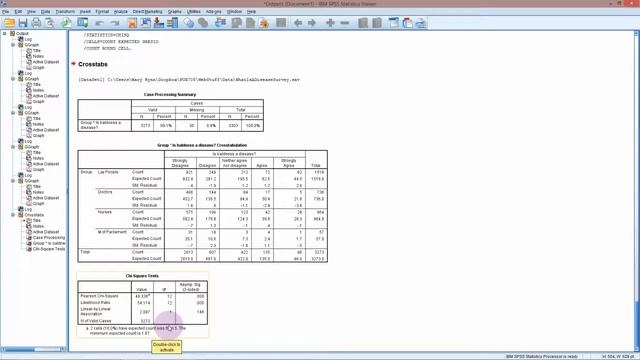640x360 pixels.
Task: Click the Chi-Square Tests table title
Action: click(x=142, y=276)
